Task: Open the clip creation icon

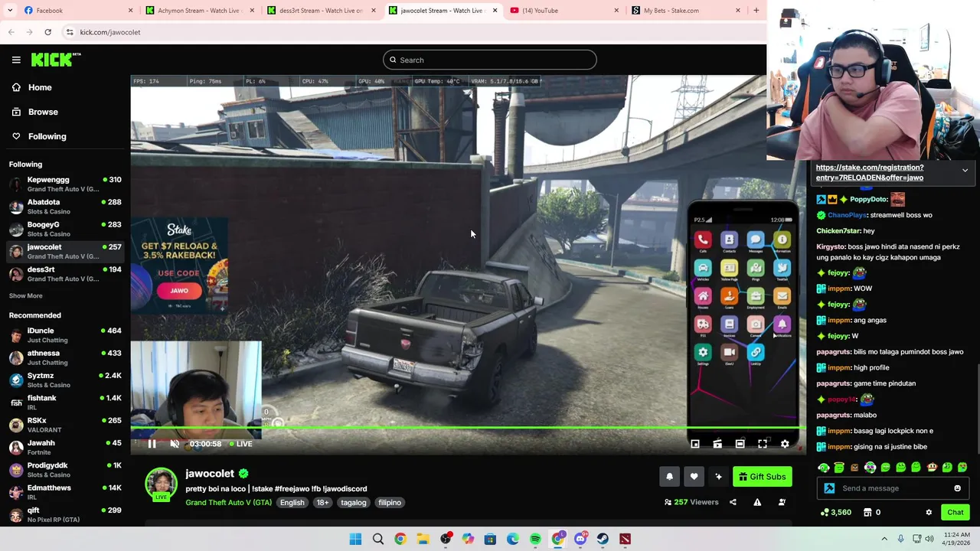Action: (717, 444)
